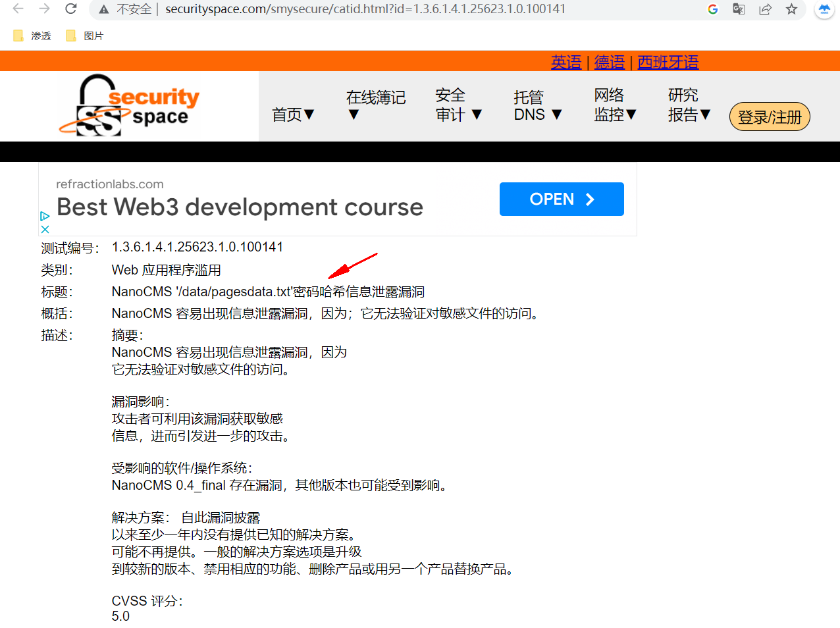
Task: Expand the 研究报告 menu
Action: [689, 105]
